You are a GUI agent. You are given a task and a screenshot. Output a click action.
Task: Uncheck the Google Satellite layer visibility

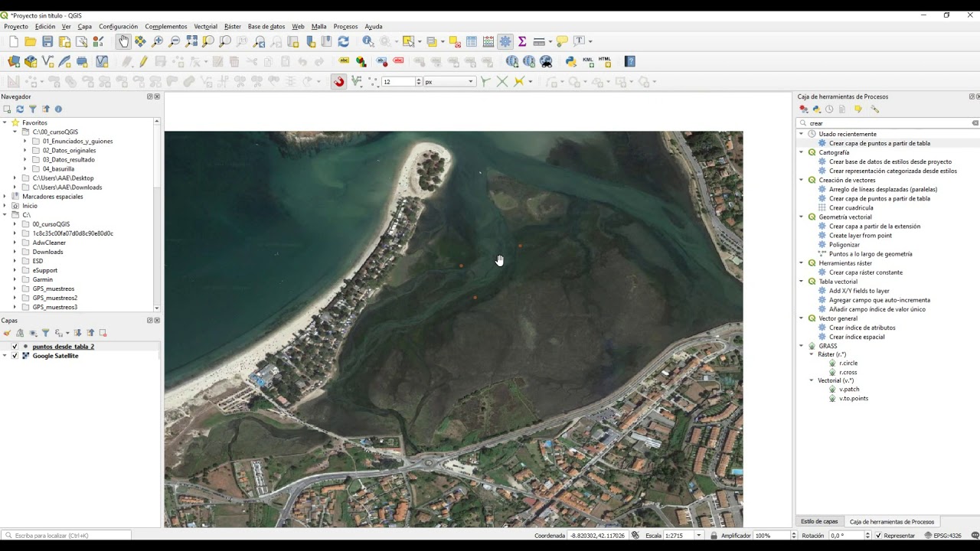pyautogui.click(x=15, y=356)
